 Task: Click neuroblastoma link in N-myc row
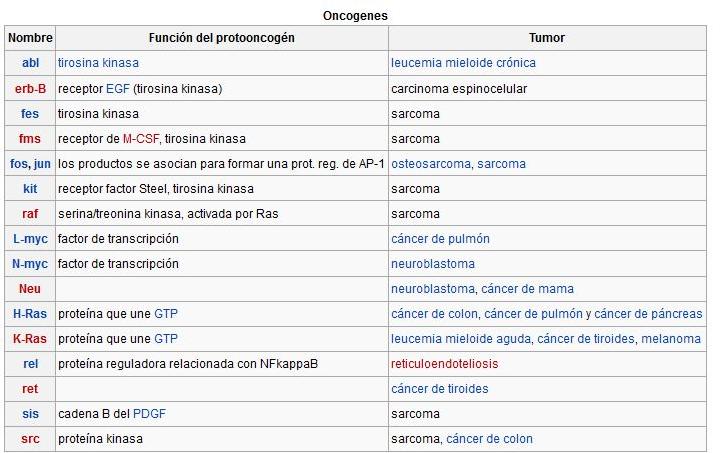click(x=433, y=264)
